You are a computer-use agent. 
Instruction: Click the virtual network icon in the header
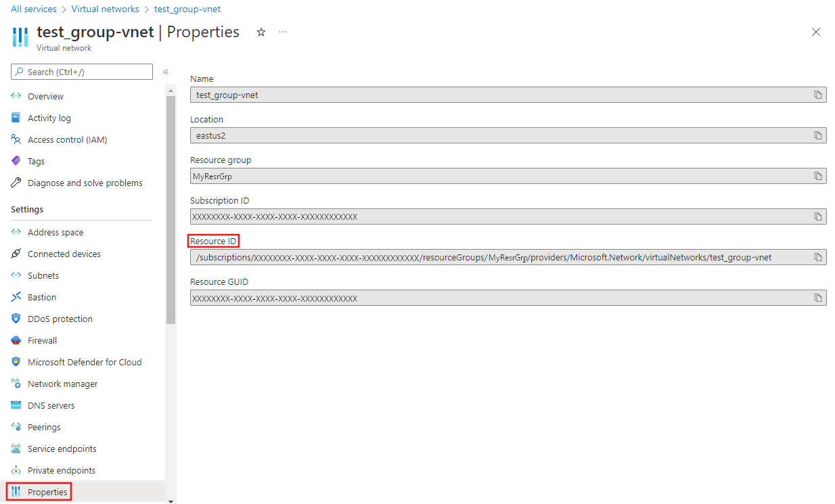20,37
